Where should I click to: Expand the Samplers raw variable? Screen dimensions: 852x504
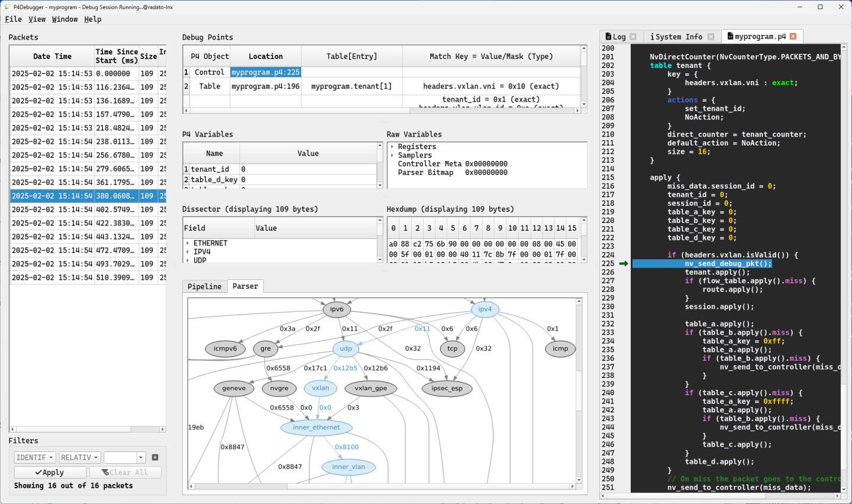point(392,155)
